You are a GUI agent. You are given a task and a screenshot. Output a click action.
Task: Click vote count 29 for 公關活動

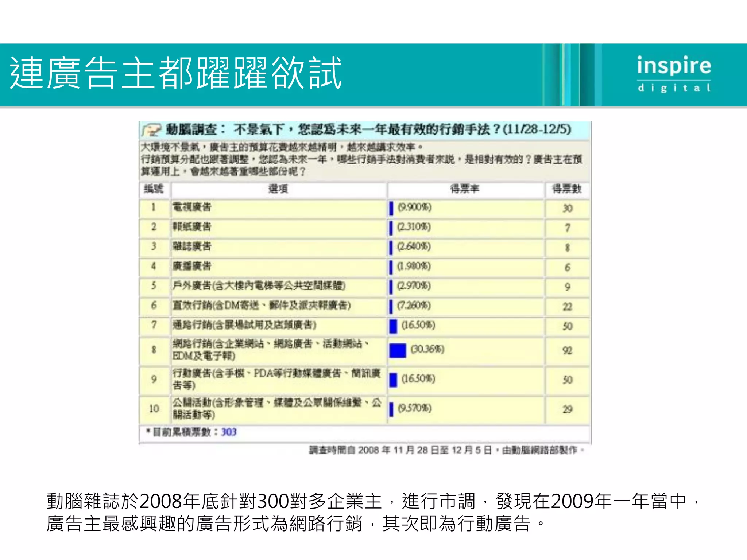(567, 409)
